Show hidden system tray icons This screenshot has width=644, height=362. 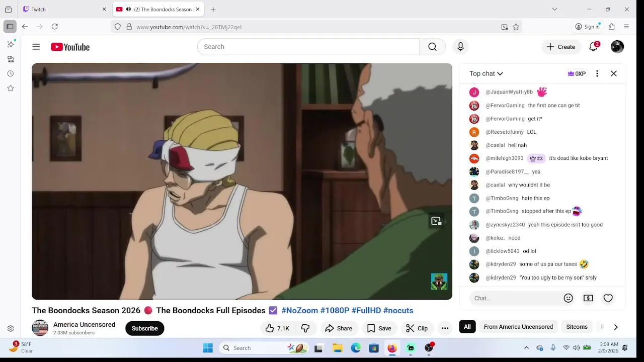coord(526,348)
